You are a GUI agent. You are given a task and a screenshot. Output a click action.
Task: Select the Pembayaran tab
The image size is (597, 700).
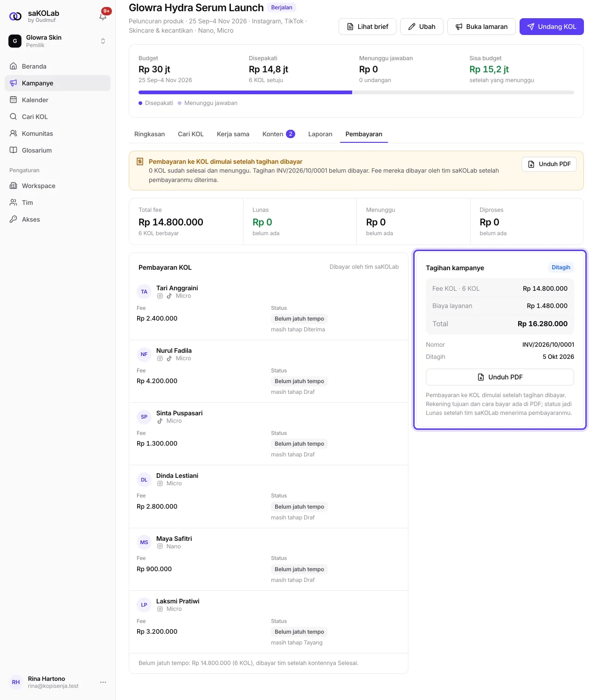pyautogui.click(x=364, y=134)
